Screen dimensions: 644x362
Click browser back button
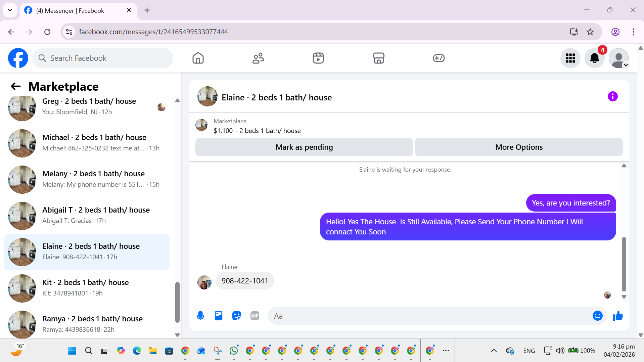coord(11,32)
